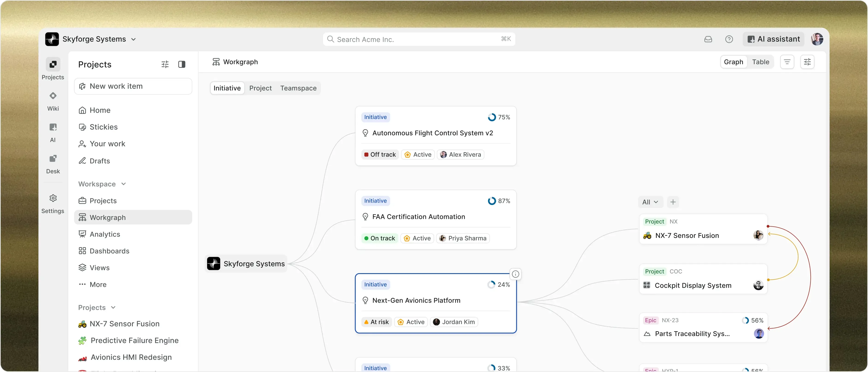868x372 pixels.
Task: Collapse the Workspace section
Action: pyautogui.click(x=102, y=184)
